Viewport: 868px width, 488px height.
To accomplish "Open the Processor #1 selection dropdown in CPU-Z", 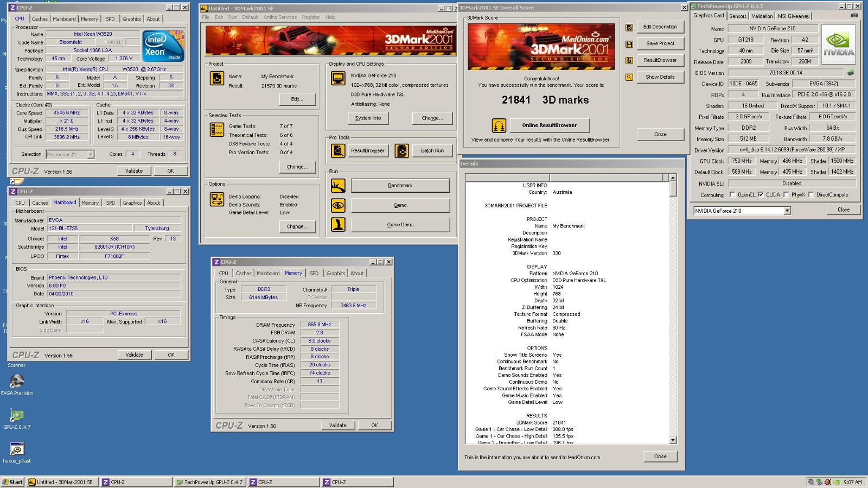I will coord(90,154).
